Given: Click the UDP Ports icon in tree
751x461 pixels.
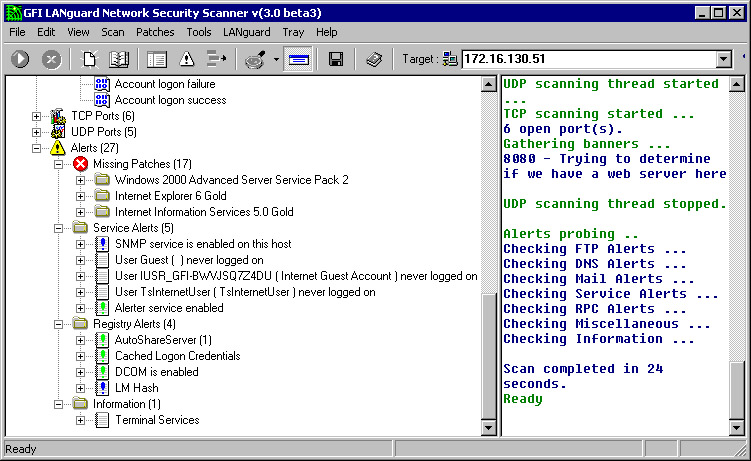Looking at the screenshot, I should pos(58,132).
